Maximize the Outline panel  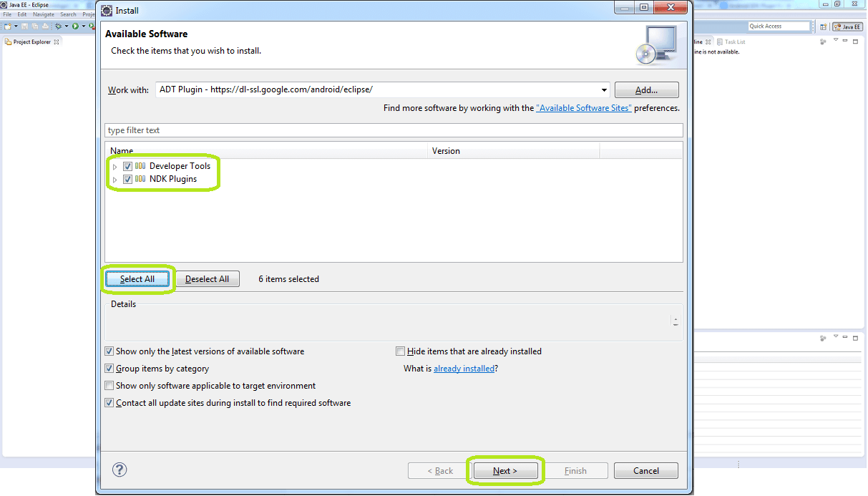855,42
